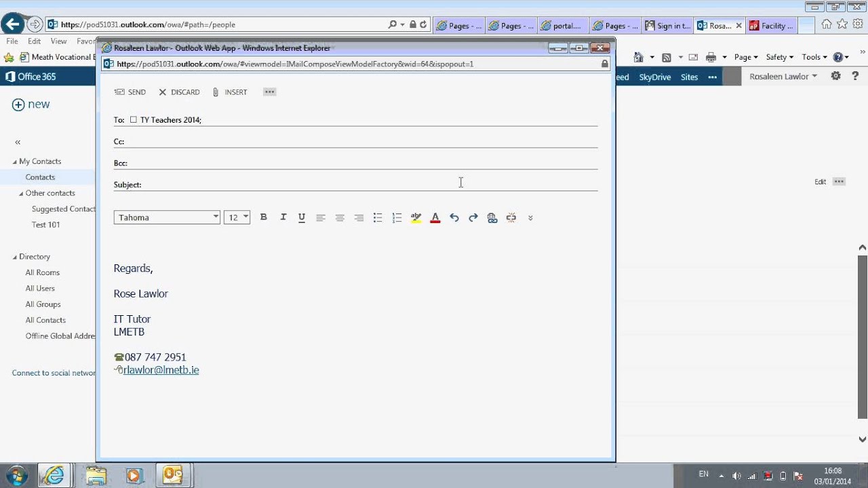Click the read mail envelope icon
Image resolution: width=868 pixels, height=488 pixels.
[693, 58]
